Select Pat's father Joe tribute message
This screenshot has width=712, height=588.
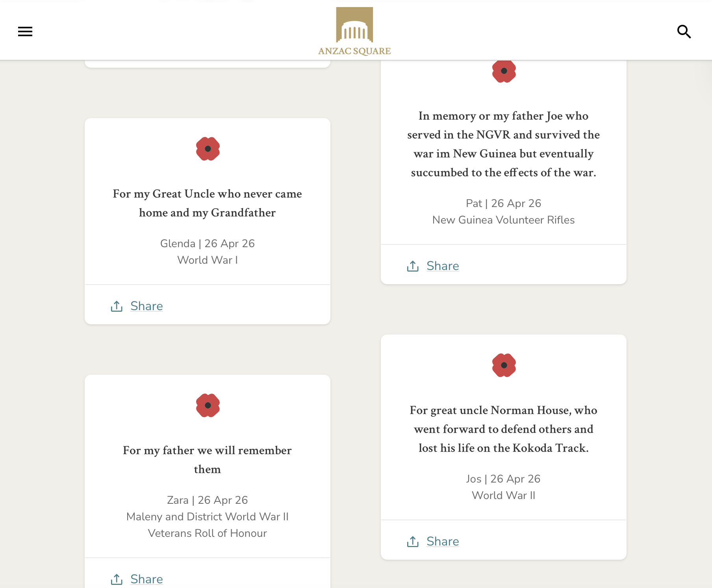pyautogui.click(x=504, y=144)
